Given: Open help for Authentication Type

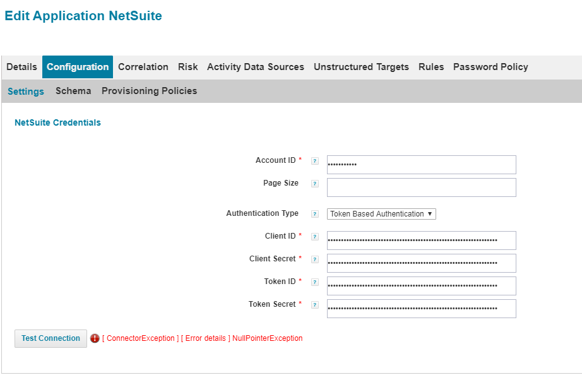Looking at the screenshot, I should point(314,213).
